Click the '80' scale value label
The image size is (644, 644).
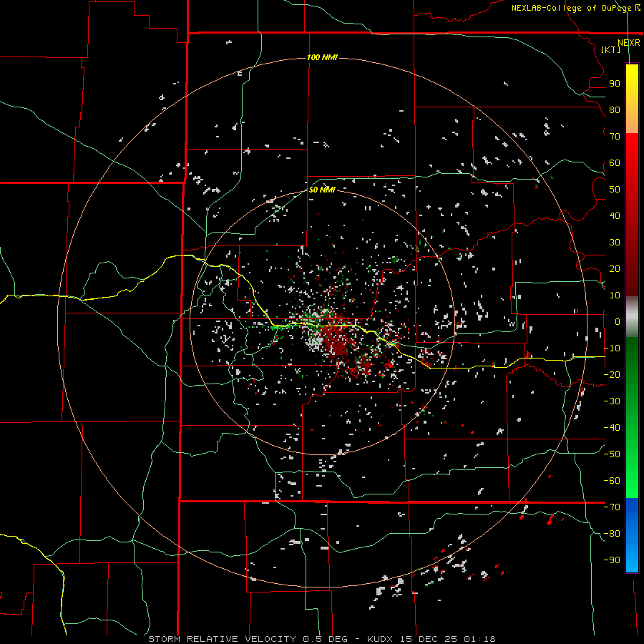615,110
